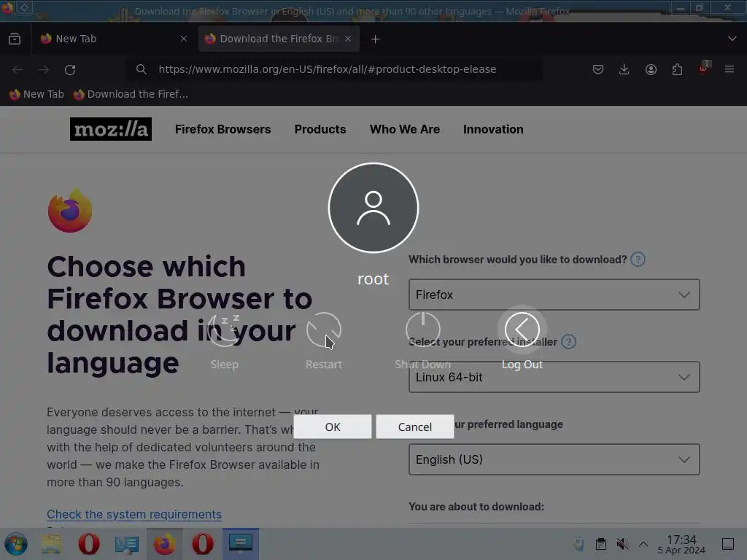This screenshot has width=747, height=560.
Task: Choose the Log Out option
Action: 522,341
